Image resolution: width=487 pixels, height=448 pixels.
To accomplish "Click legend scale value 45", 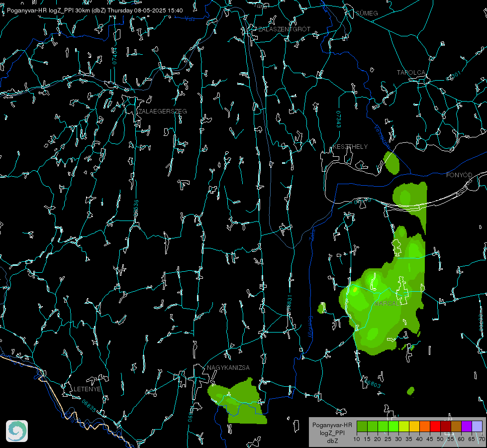I will (x=429, y=440).
